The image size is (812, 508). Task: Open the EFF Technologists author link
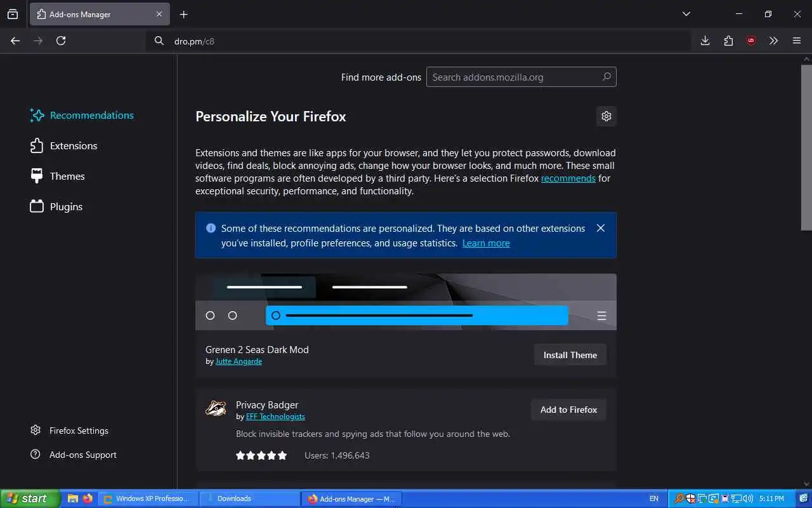pos(275,417)
